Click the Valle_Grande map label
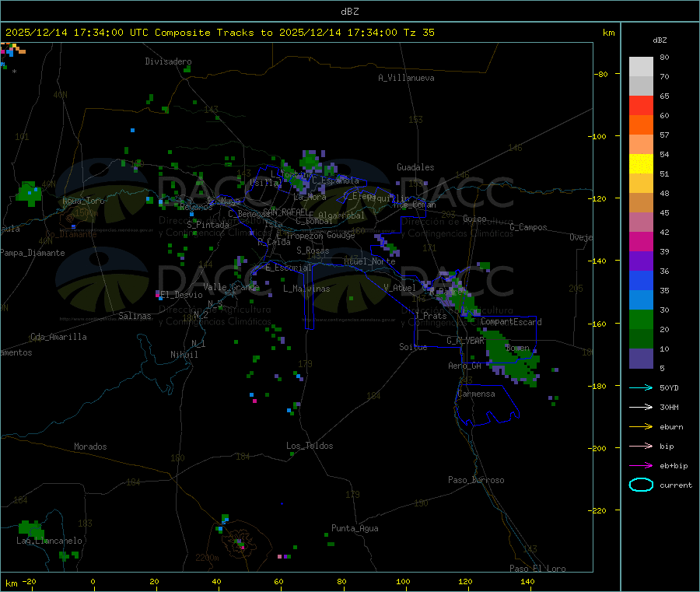700x592 pixels. [x=232, y=287]
